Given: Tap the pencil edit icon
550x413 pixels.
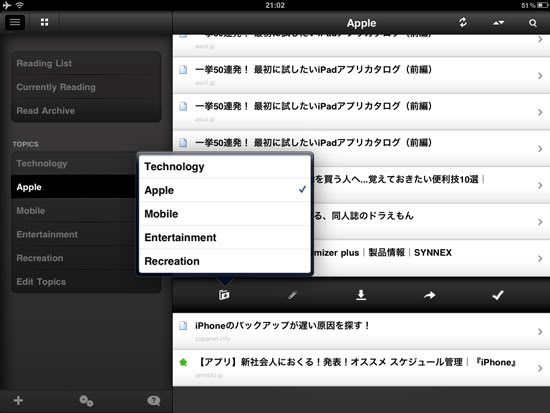Looking at the screenshot, I should (x=292, y=295).
